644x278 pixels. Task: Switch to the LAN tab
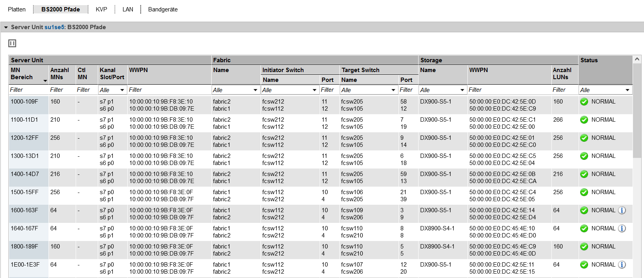[128, 9]
